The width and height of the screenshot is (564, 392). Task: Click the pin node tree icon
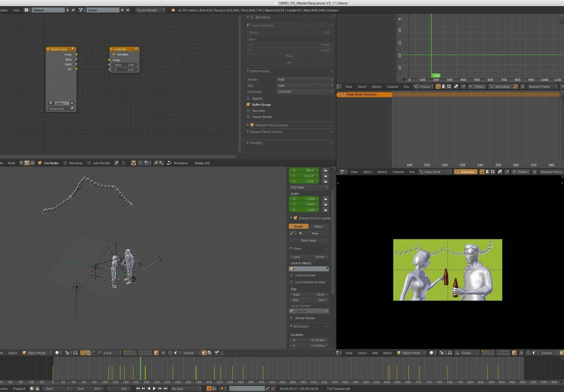(x=116, y=163)
